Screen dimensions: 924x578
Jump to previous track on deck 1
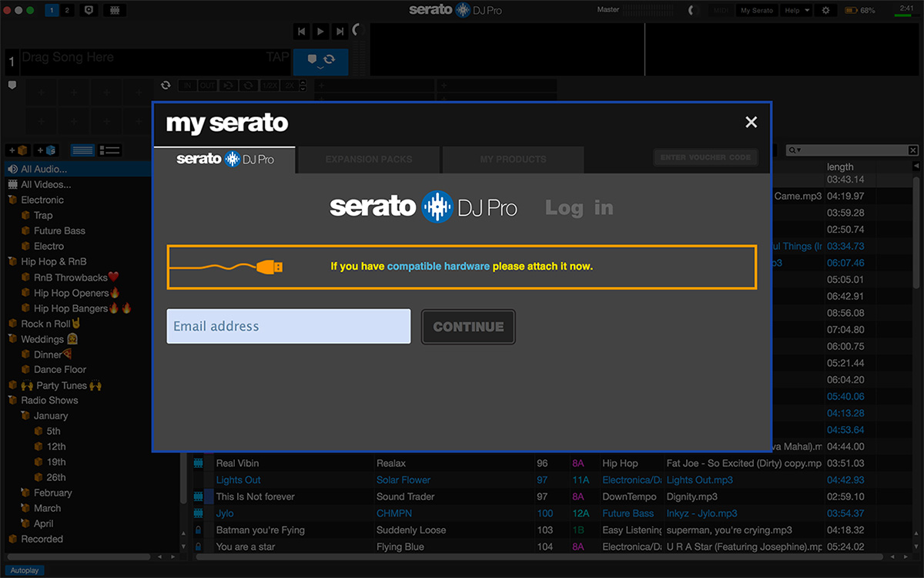pos(302,32)
